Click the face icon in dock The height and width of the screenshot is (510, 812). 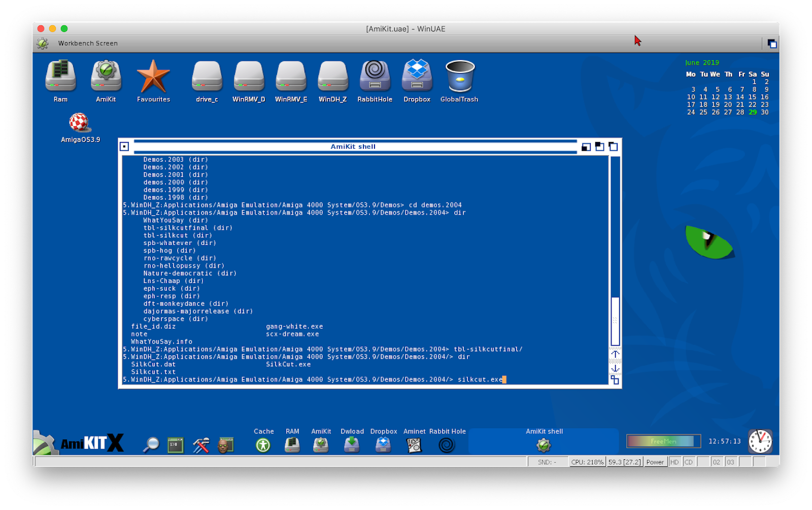point(225,445)
